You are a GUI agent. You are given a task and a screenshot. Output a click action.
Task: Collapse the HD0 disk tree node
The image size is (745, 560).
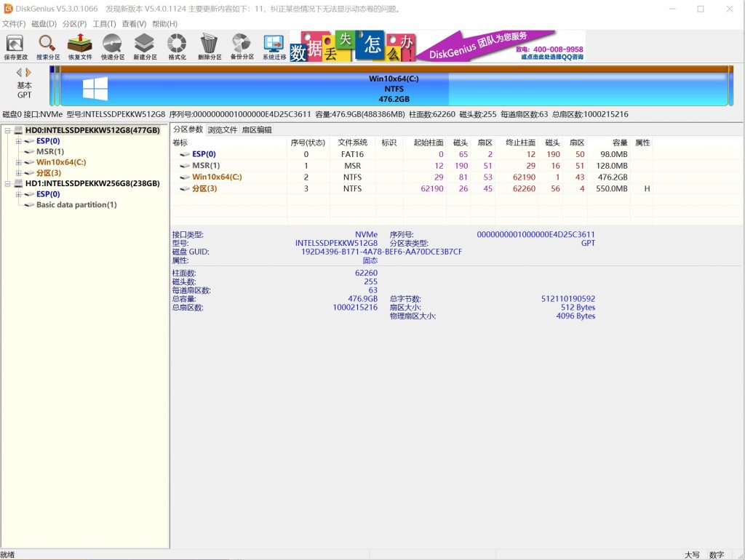pos(8,131)
